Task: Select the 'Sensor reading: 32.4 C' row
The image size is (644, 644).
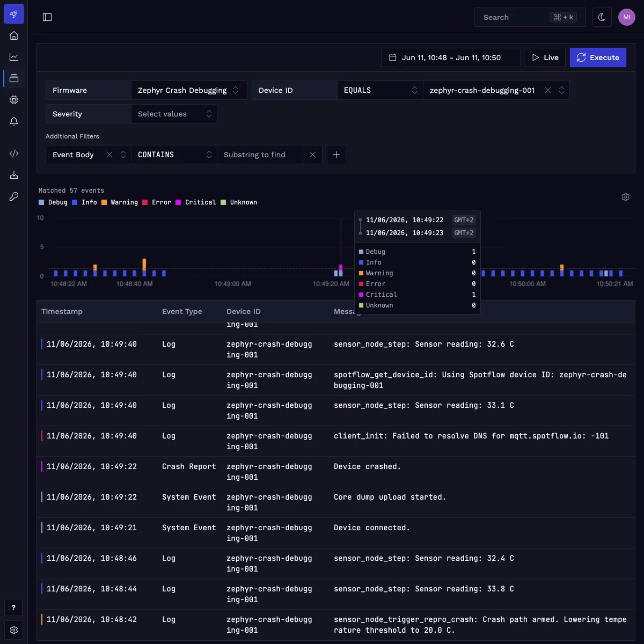Action: click(336, 563)
